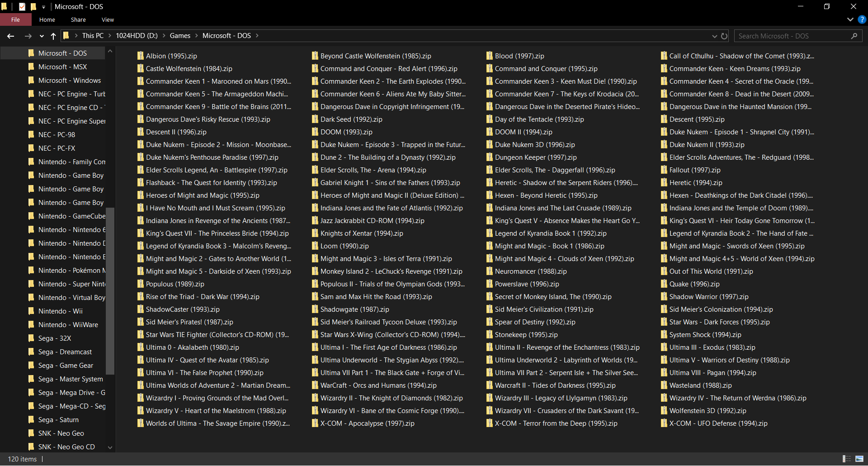Open the View ribbon tab
This screenshot has width=868, height=466.
click(108, 19)
